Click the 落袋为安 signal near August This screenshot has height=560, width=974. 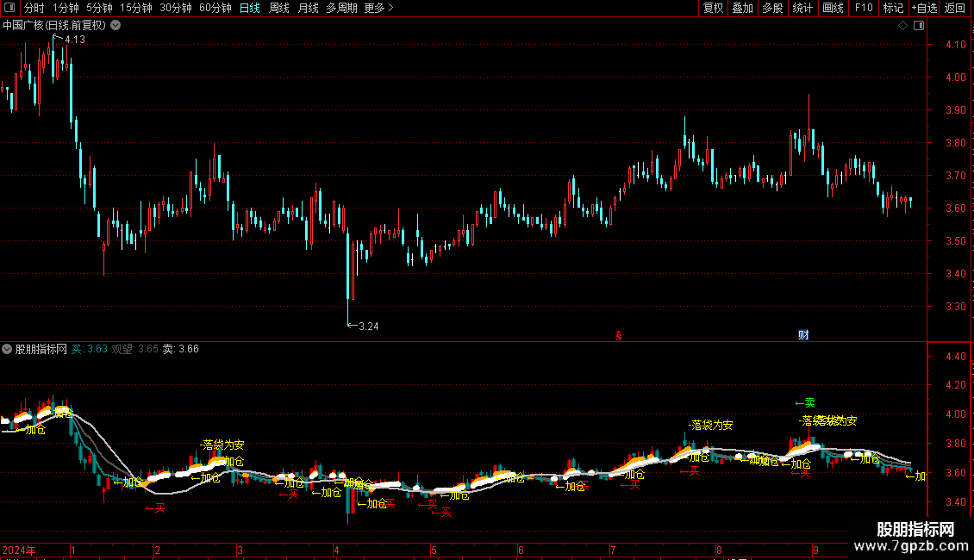click(710, 425)
